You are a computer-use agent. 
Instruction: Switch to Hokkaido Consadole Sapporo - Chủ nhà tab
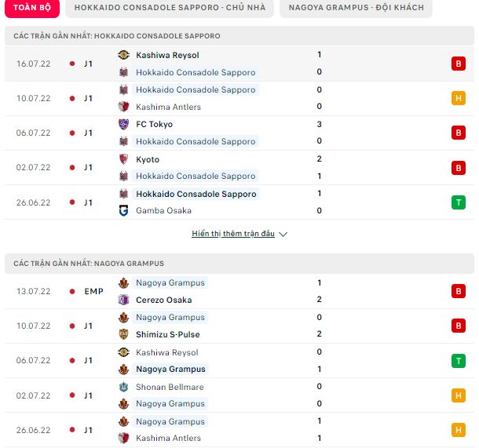pyautogui.click(x=170, y=8)
